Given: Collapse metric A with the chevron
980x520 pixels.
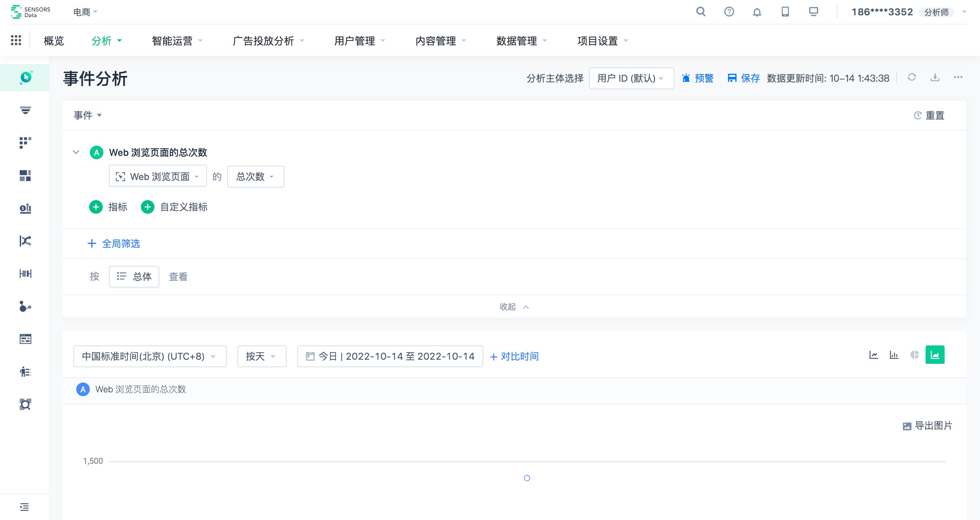Looking at the screenshot, I should (x=76, y=152).
